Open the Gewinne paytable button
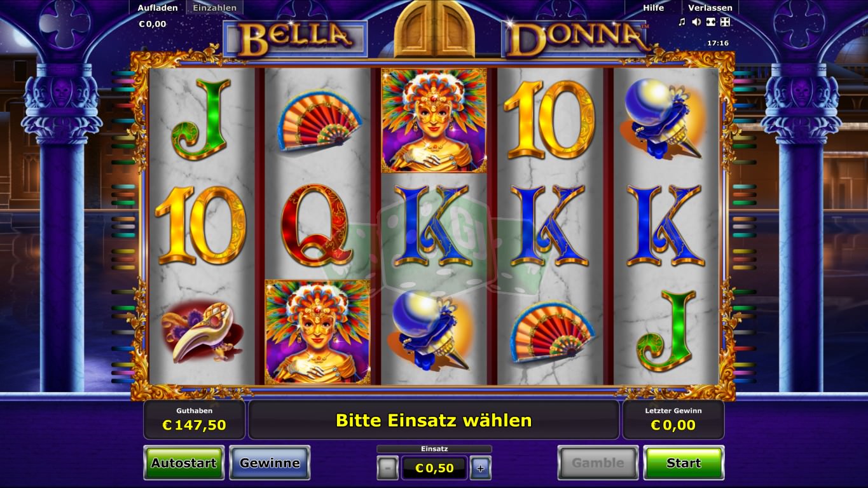This screenshot has width=868, height=488. tap(270, 463)
